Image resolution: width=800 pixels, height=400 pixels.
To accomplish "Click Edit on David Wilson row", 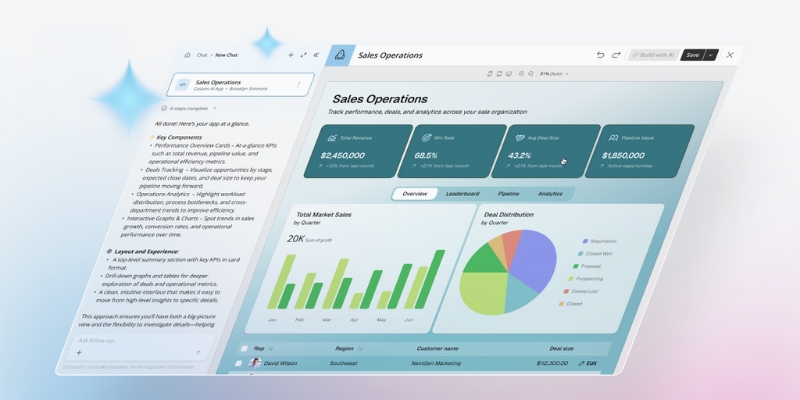I will coord(587,364).
